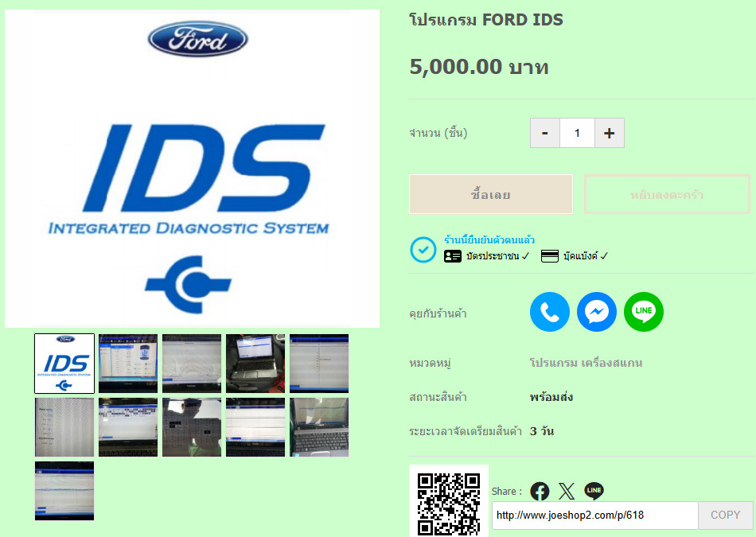Copy the product URL with COPY button
The width and height of the screenshot is (756, 537).
[725, 515]
